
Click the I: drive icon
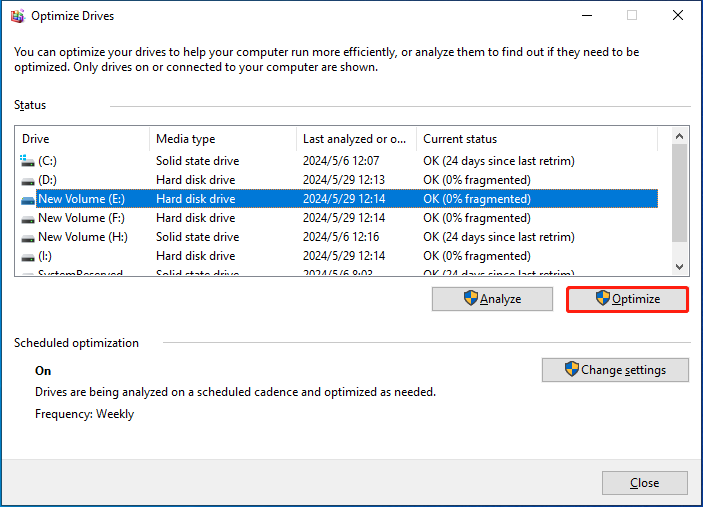pos(28,257)
